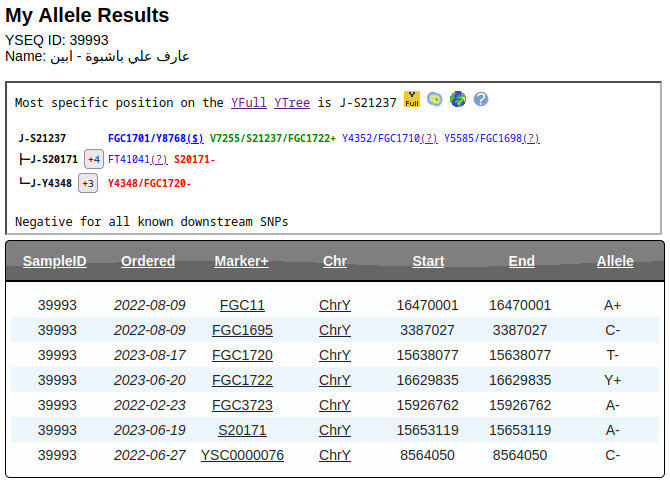670x487 pixels.
Task: Click start position 8564050
Action: pyautogui.click(x=427, y=455)
